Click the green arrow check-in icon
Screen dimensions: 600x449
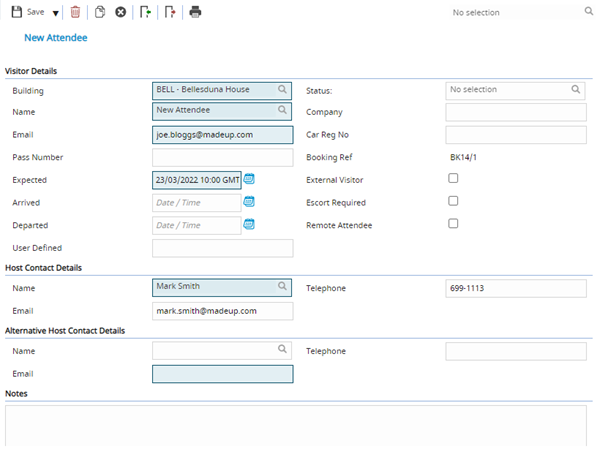point(146,12)
